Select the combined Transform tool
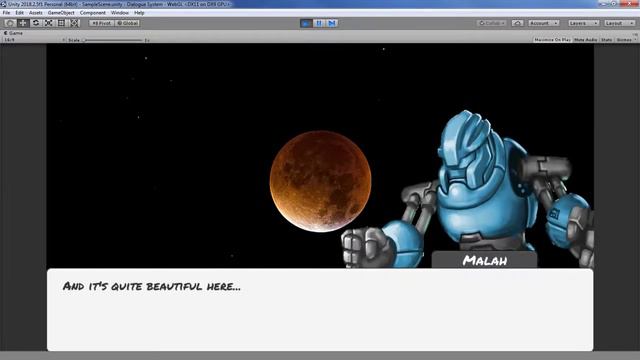Image resolution: width=640 pixels, height=360 pixels. (x=74, y=23)
